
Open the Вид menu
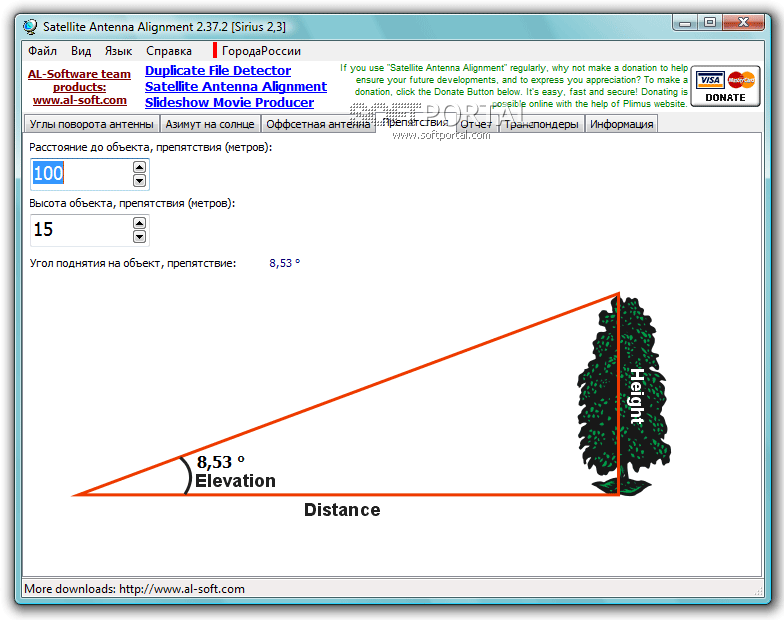[x=81, y=51]
